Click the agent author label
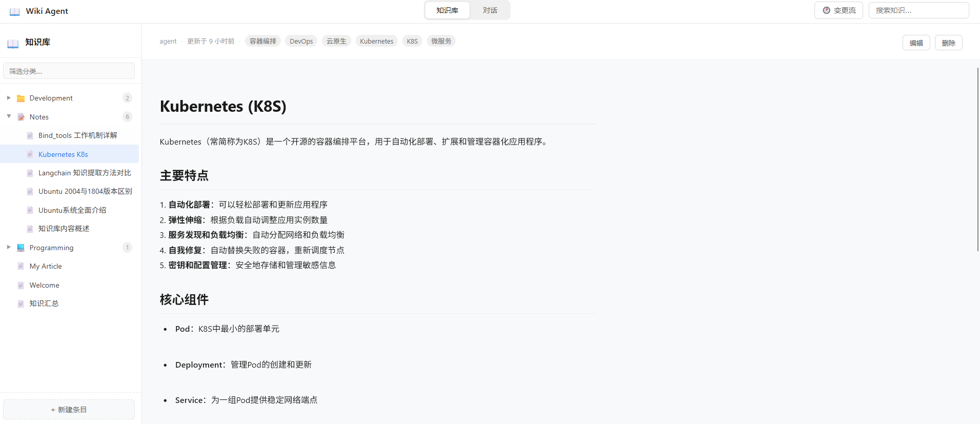This screenshot has height=424, width=980. 168,42
